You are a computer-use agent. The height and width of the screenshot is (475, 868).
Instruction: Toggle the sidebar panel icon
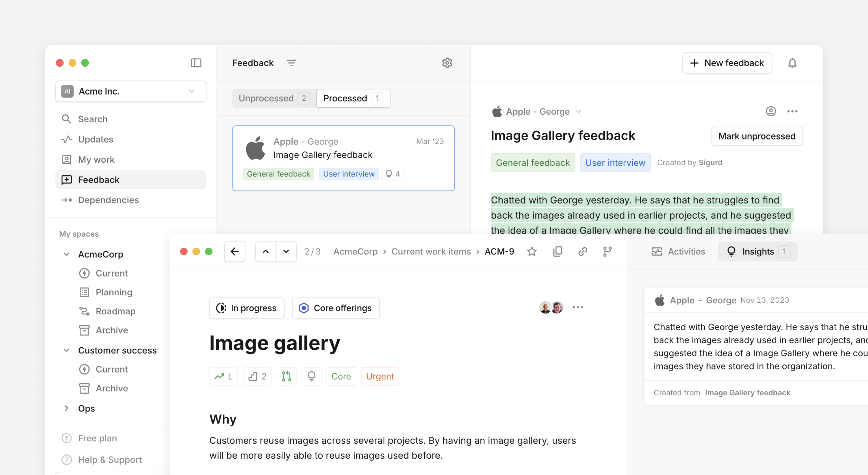pos(196,63)
